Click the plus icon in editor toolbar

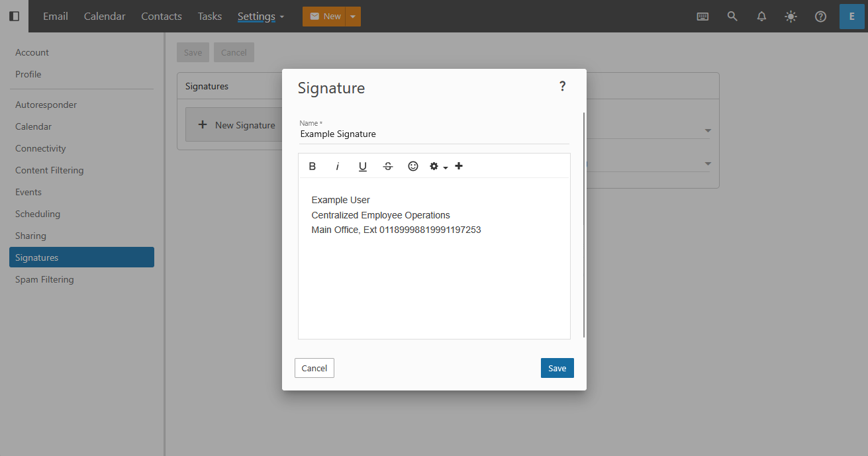(x=459, y=166)
